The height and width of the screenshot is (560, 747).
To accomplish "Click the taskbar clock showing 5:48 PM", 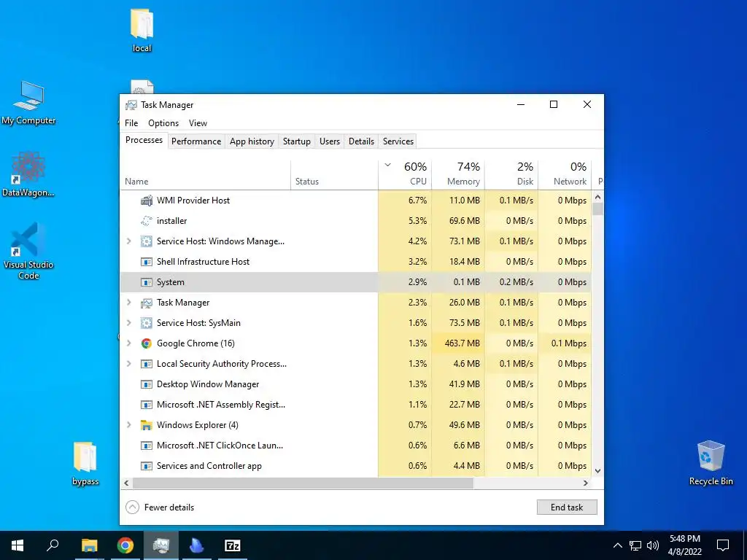I will [x=684, y=545].
